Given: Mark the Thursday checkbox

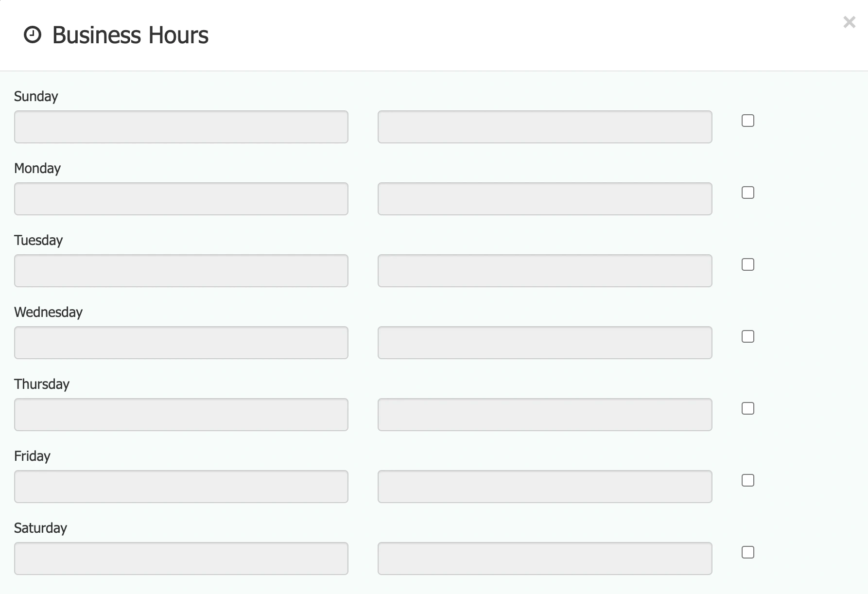Looking at the screenshot, I should pos(748,408).
